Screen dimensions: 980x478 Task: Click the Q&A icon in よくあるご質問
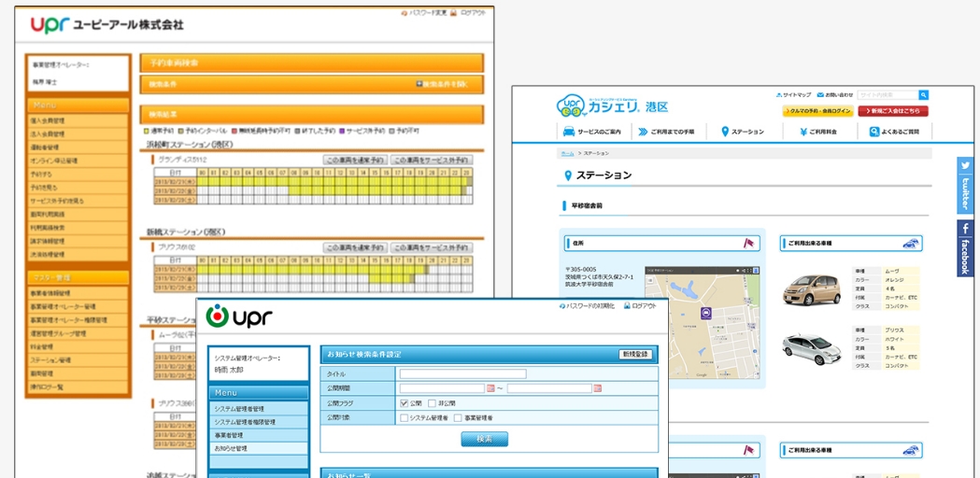[874, 132]
